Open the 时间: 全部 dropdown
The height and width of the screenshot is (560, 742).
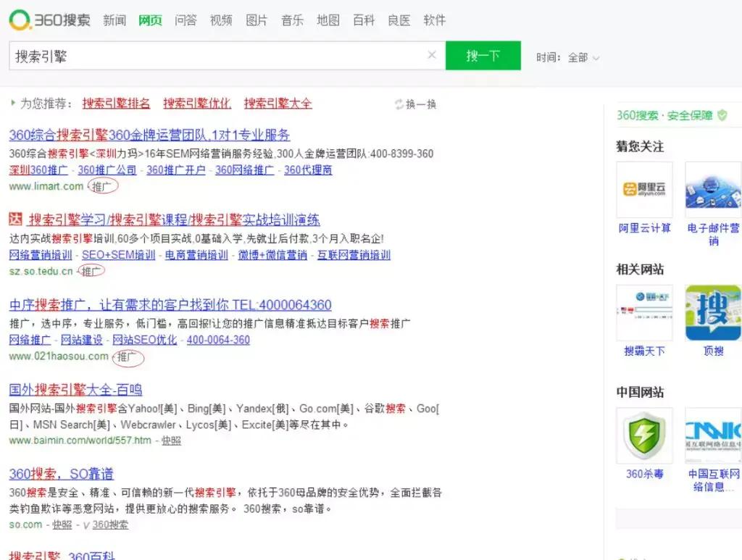point(568,58)
